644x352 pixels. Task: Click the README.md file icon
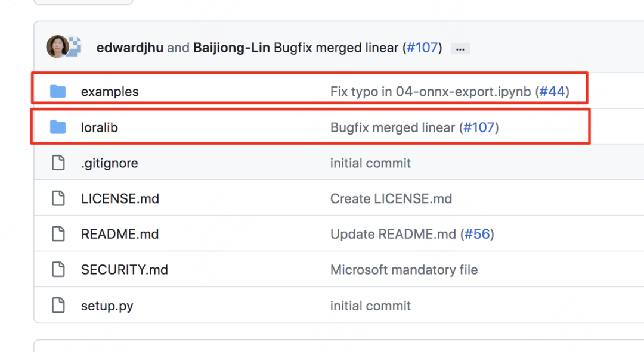58,234
